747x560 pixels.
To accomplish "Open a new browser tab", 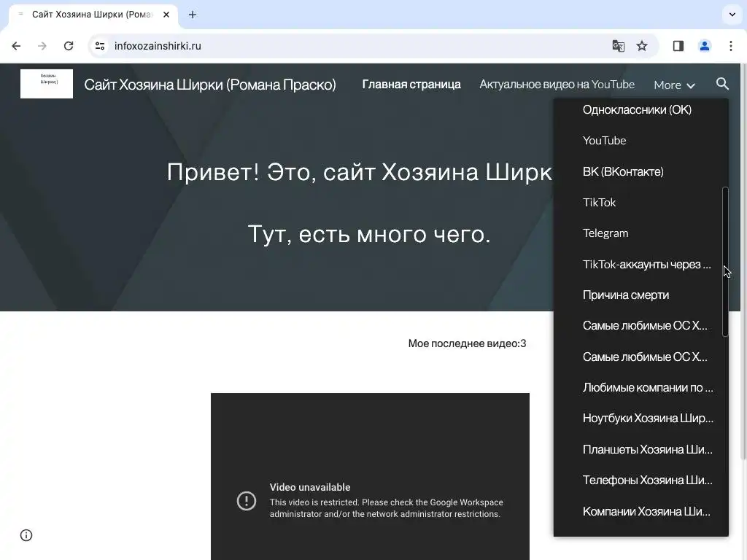I will click(x=193, y=15).
